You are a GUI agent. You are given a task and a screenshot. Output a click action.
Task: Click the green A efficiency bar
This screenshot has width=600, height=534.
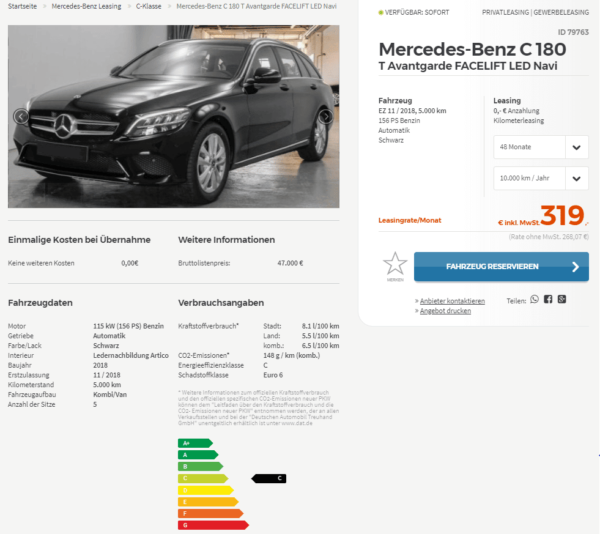click(x=198, y=455)
